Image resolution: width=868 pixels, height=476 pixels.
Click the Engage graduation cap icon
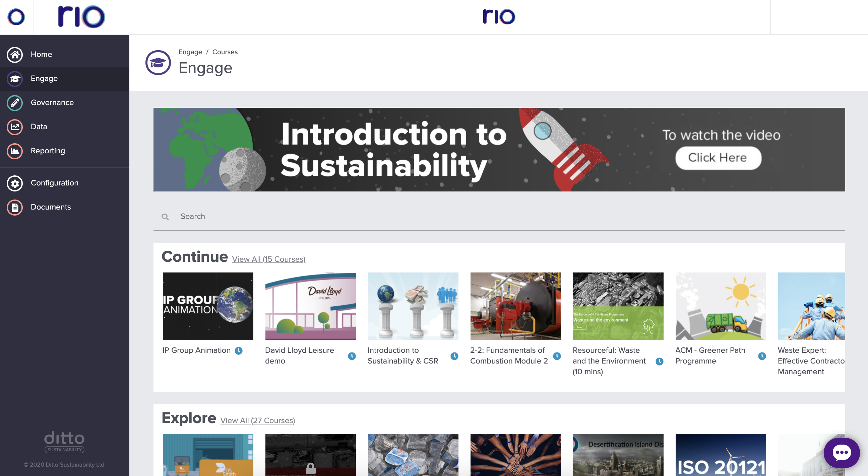click(14, 78)
